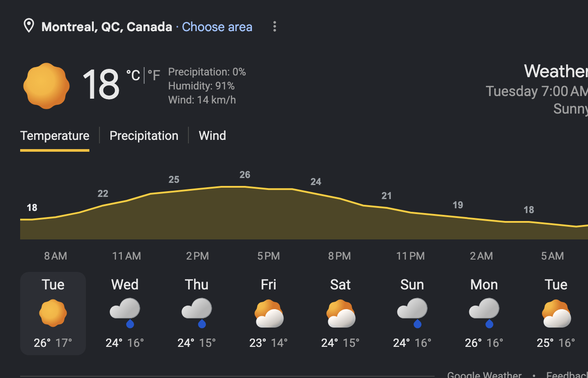Select Saturday's partly cloudy forecast icon

[x=340, y=313]
